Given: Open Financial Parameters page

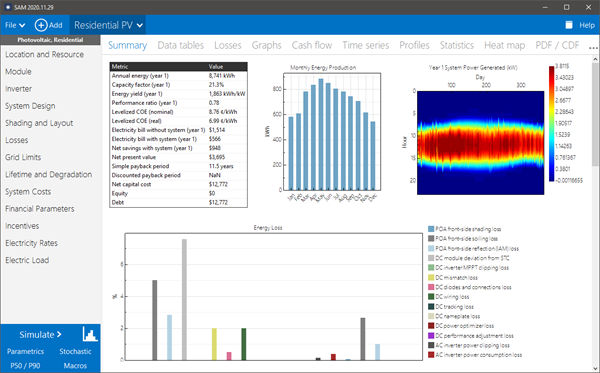Looking at the screenshot, I should click(40, 209).
